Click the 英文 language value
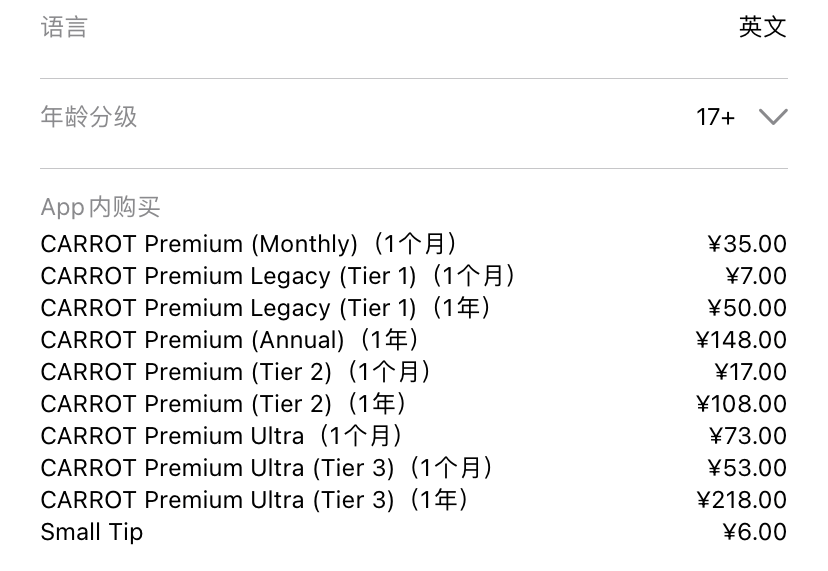The image size is (828, 571). pos(763,26)
